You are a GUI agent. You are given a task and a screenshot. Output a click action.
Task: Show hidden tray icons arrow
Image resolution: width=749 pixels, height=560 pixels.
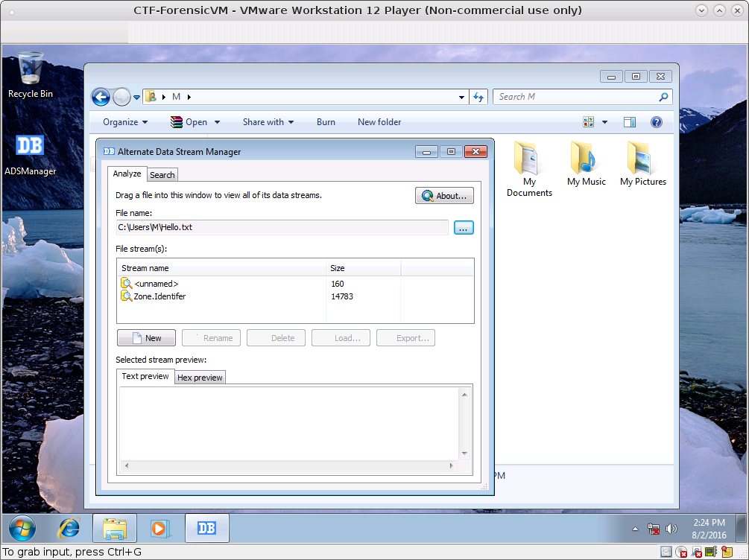coord(635,529)
